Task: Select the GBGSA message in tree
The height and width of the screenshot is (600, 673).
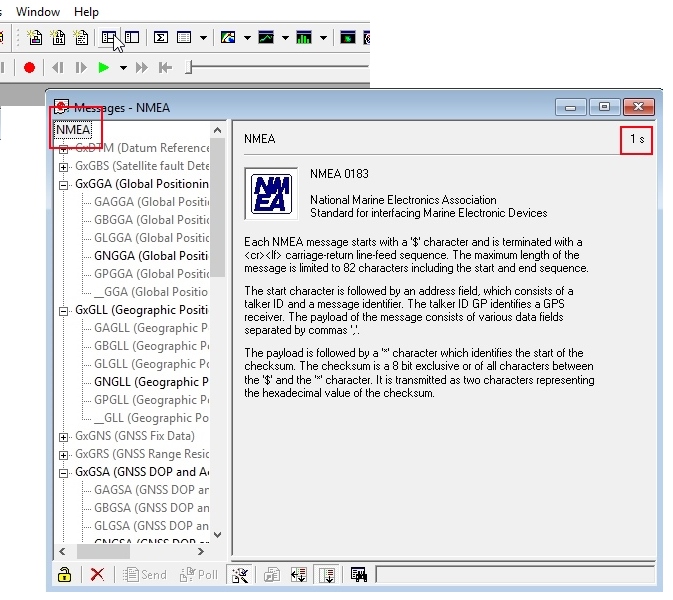Action: [x=151, y=508]
